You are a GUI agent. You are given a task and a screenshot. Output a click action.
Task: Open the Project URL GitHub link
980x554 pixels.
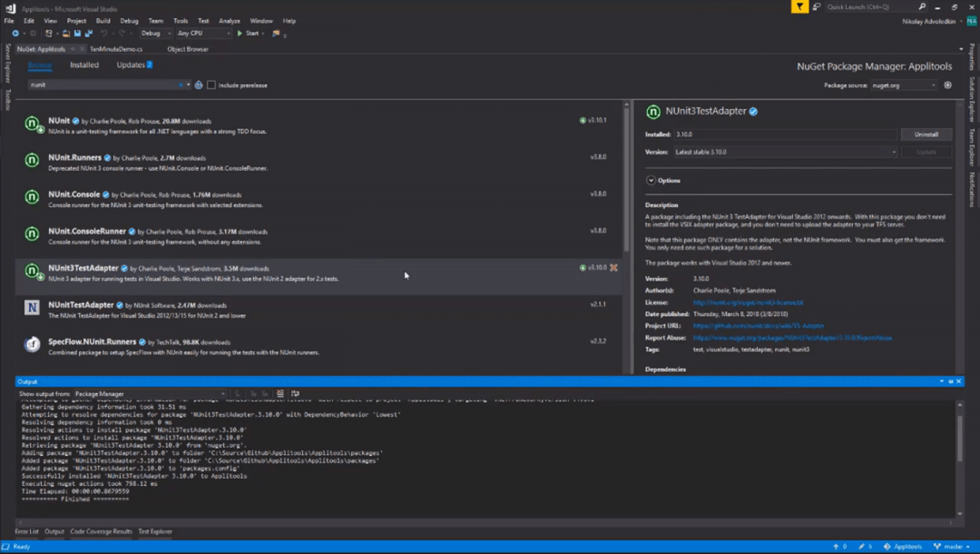pos(759,325)
